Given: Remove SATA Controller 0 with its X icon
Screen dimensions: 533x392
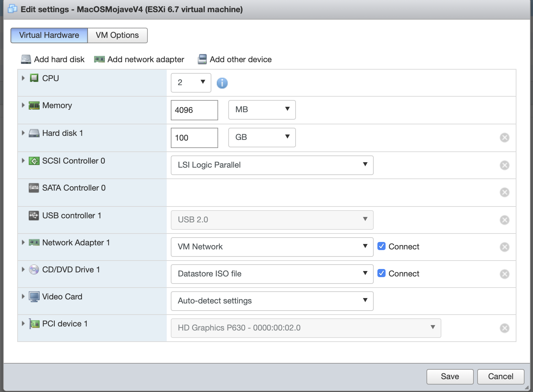Looking at the screenshot, I should (x=505, y=192).
